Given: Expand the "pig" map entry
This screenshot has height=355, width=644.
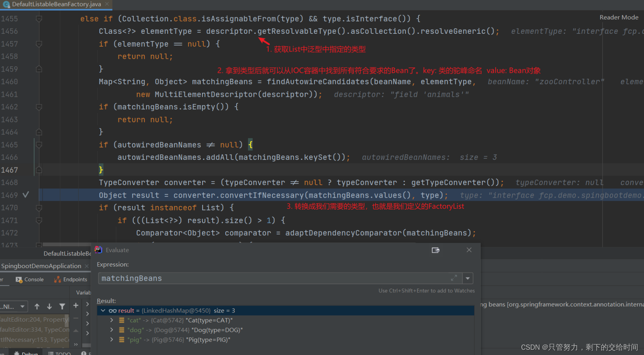Looking at the screenshot, I should (x=112, y=340).
